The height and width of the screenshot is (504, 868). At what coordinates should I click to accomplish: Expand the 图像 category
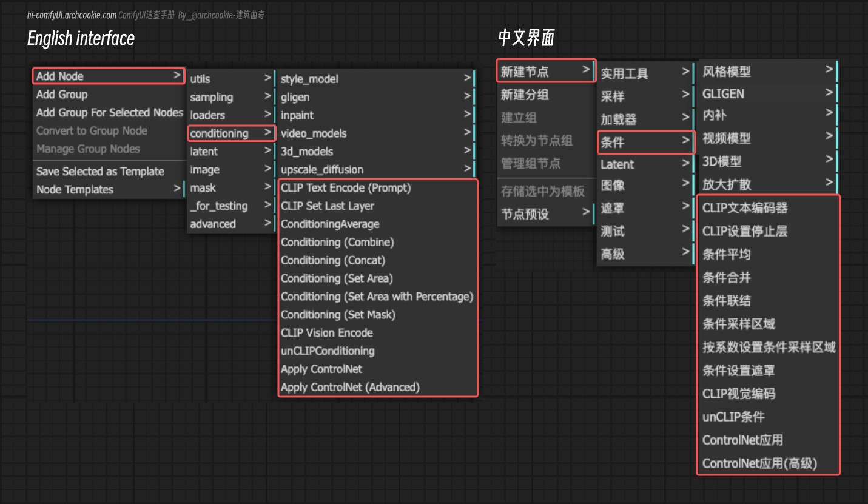click(646, 186)
